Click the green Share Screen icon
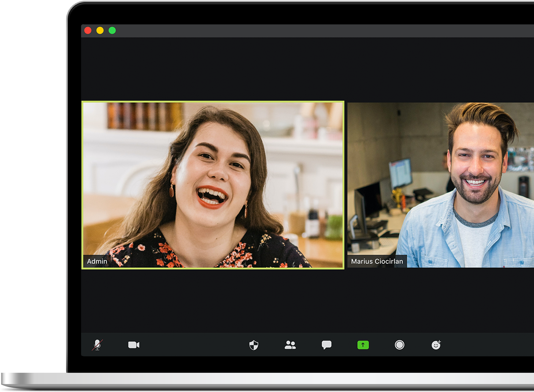The width and height of the screenshot is (534, 392). [x=363, y=345]
